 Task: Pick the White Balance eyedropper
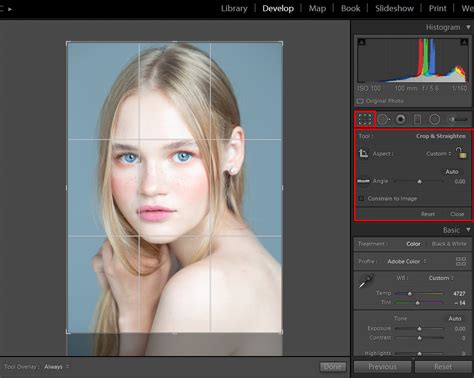(x=366, y=280)
